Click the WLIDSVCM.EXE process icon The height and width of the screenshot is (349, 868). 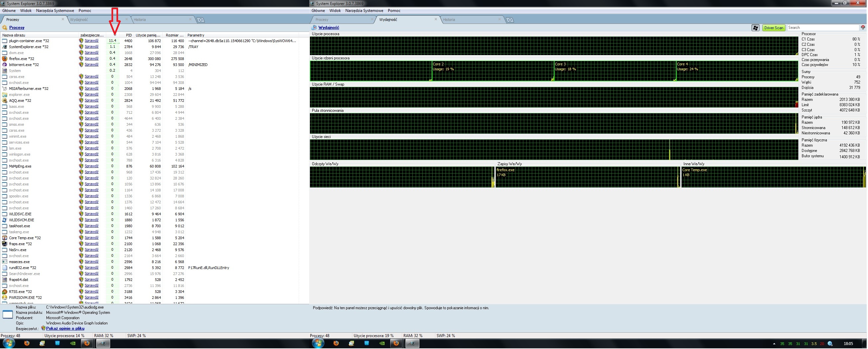click(5, 220)
